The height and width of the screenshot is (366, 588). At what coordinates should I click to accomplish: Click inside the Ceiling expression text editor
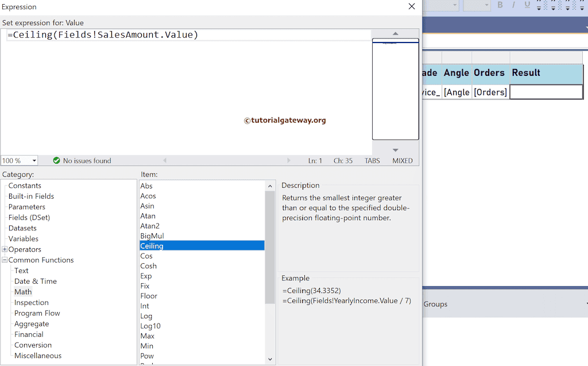tap(186, 92)
